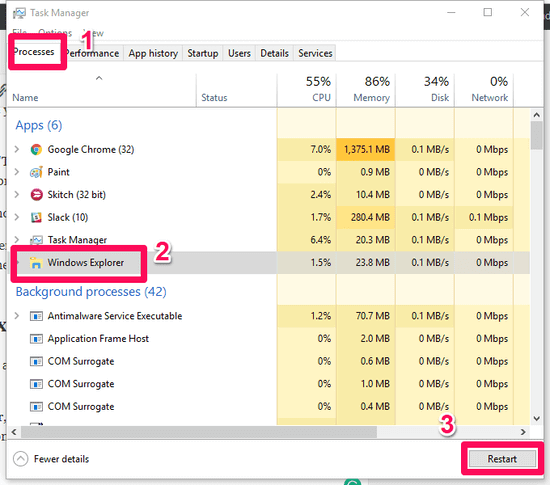Select the Skitch (32 bit) row name
550x485 pixels.
[76, 195]
